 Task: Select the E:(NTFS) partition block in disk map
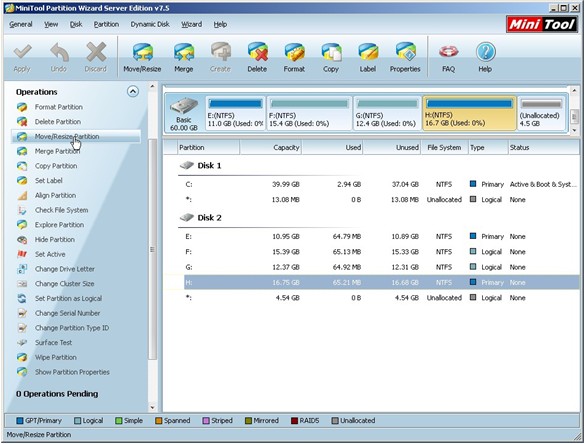(x=235, y=113)
